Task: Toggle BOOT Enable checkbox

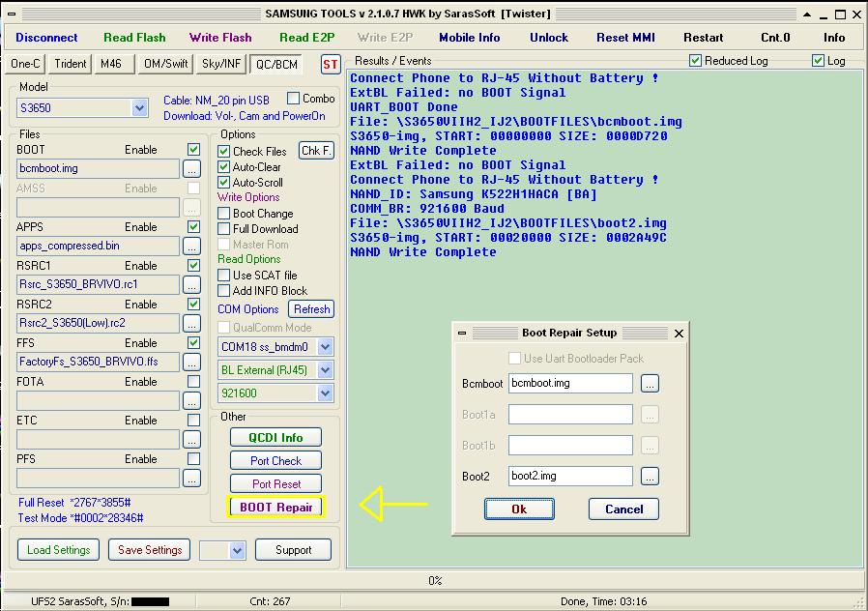Action: pyautogui.click(x=193, y=150)
